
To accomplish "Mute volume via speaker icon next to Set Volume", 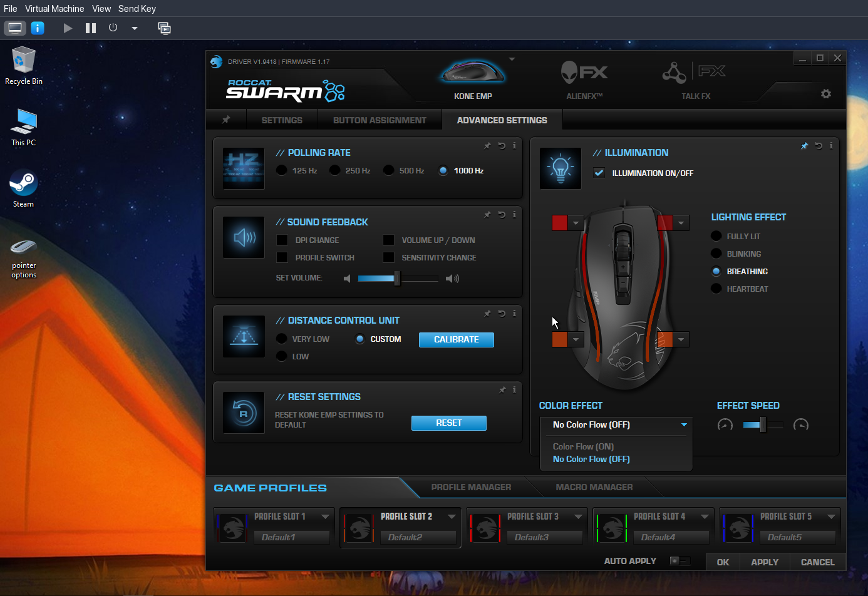I will [x=347, y=278].
